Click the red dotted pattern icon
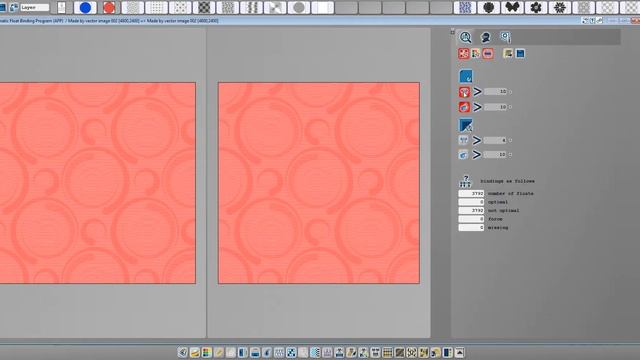Screen dimensions: 640x360 464,53
